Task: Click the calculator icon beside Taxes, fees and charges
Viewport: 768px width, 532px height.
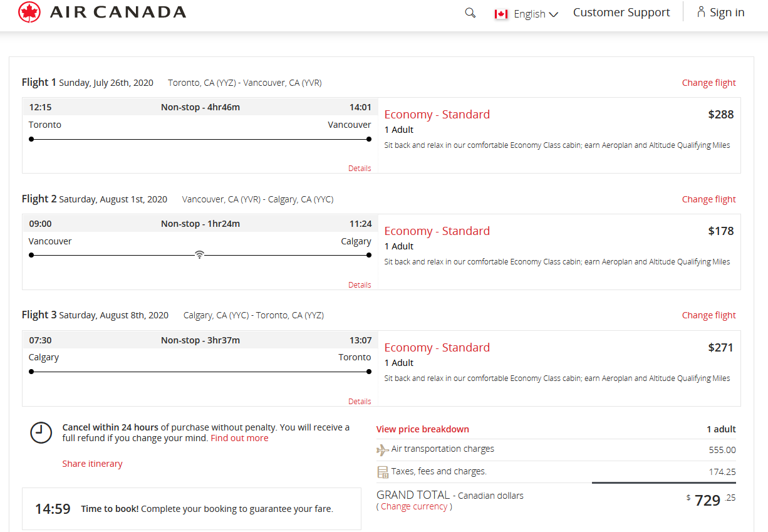Action: point(383,472)
